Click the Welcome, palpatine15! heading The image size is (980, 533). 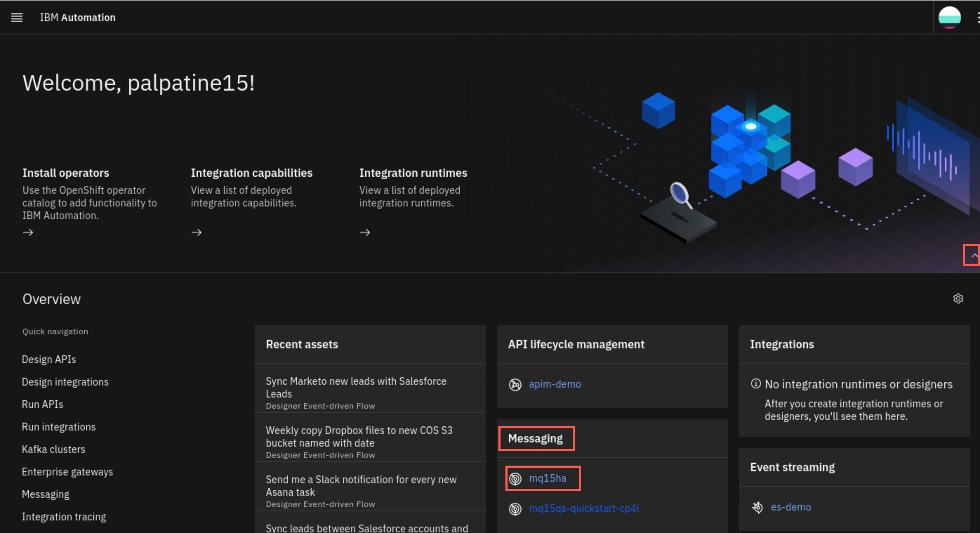139,83
